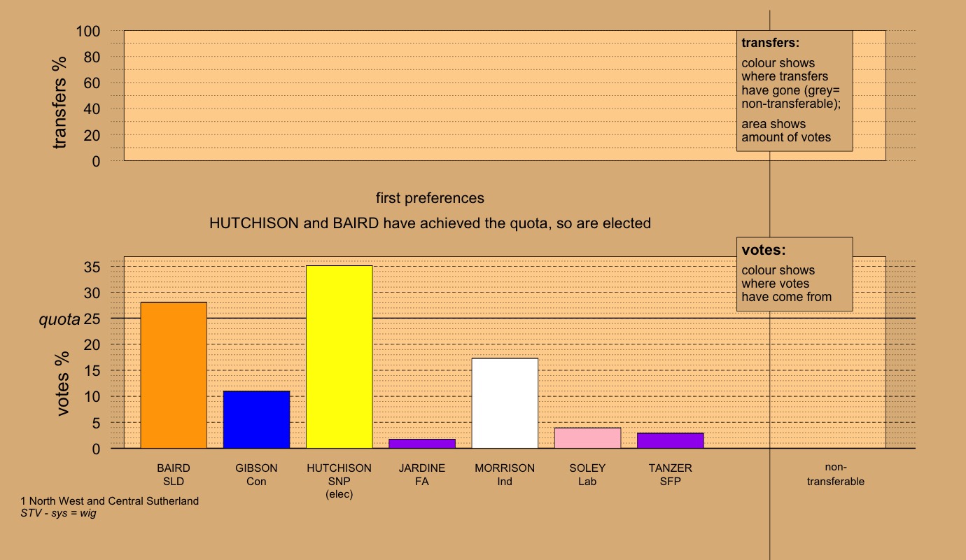Screen dimensions: 966x560
Task: Click the 'HUTCHISON and BAIRD have achieved the quota' text
Action: tap(430, 224)
